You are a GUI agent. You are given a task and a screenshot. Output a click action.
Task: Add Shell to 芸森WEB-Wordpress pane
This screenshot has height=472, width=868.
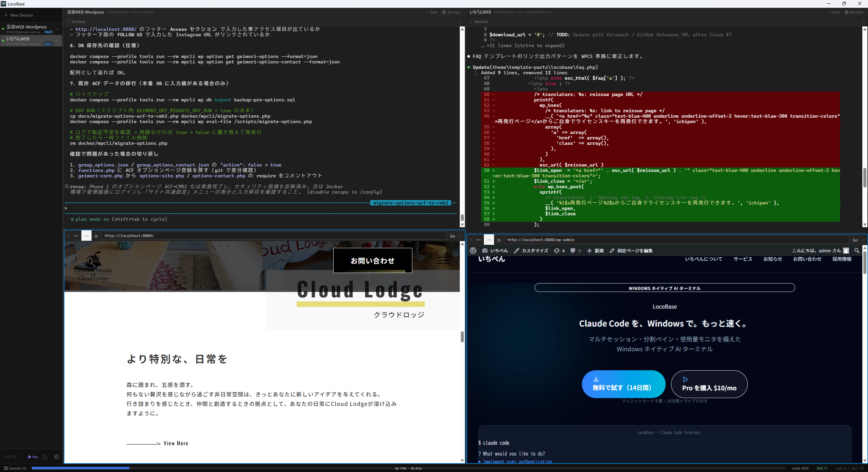coord(432,12)
